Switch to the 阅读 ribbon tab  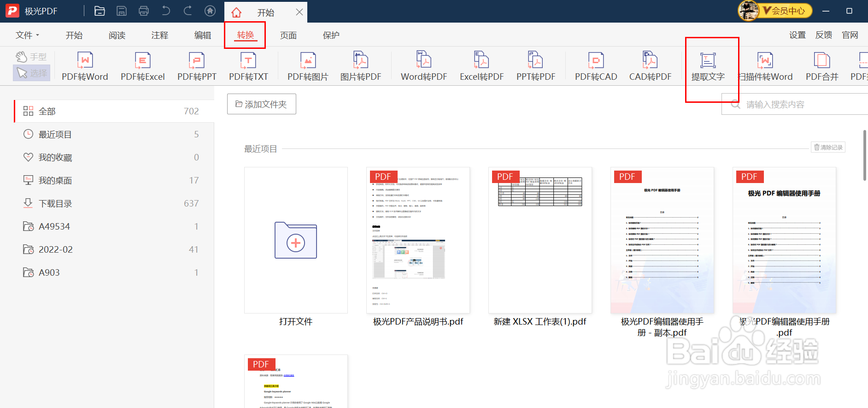click(x=117, y=35)
